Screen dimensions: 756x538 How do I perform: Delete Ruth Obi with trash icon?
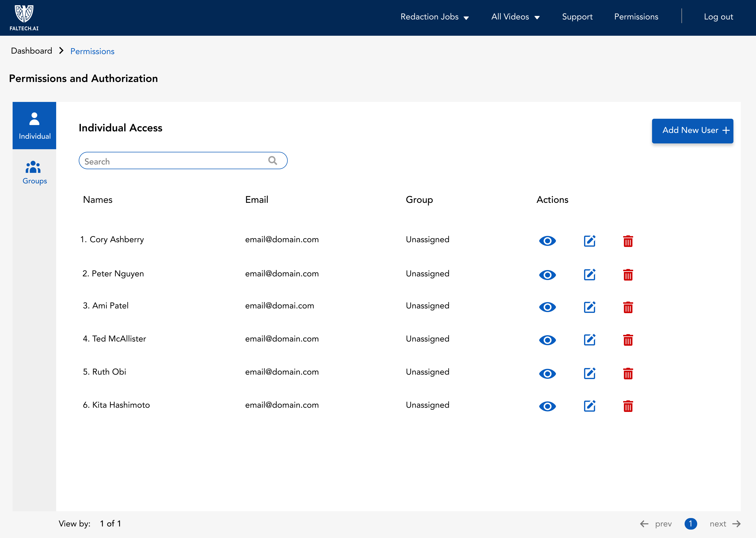[628, 373]
